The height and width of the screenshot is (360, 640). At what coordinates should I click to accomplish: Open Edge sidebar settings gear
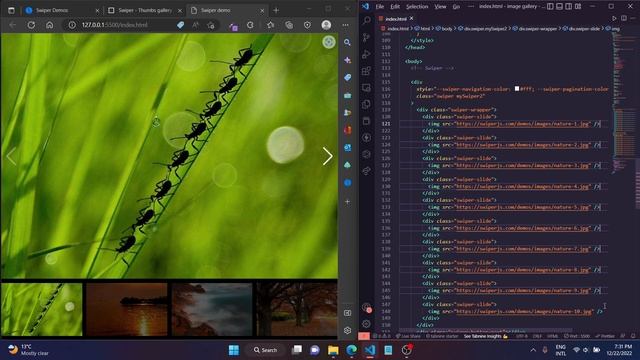pyautogui.click(x=347, y=330)
